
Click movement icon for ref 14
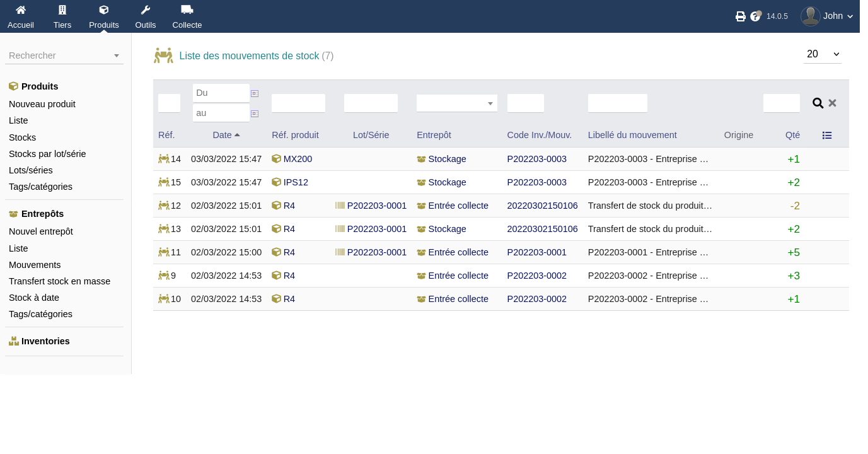click(164, 159)
